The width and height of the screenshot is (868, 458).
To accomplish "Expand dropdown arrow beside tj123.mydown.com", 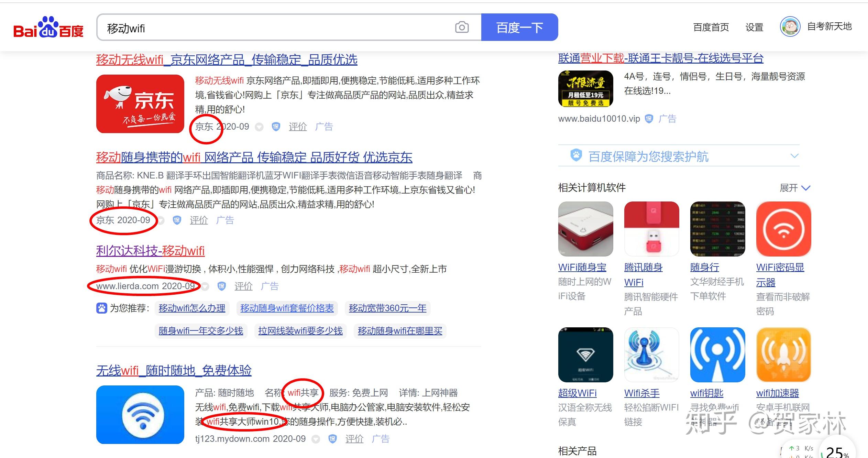I will click(316, 439).
